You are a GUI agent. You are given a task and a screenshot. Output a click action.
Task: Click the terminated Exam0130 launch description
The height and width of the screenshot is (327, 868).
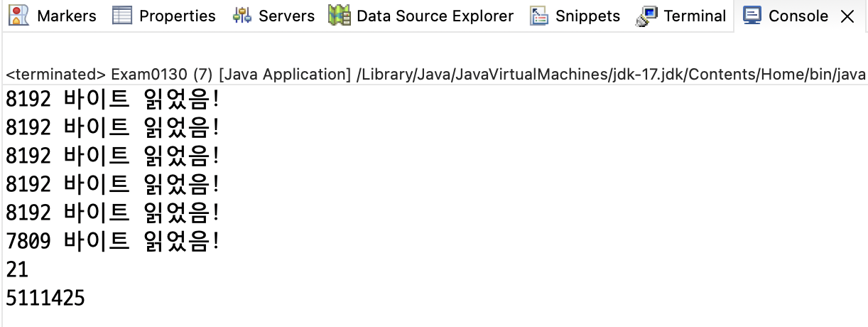435,74
